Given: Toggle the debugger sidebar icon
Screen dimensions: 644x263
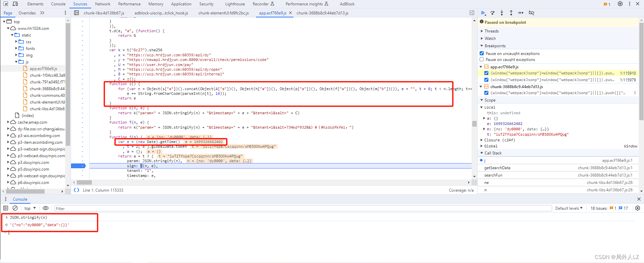Looking at the screenshot, I should coord(472,13).
